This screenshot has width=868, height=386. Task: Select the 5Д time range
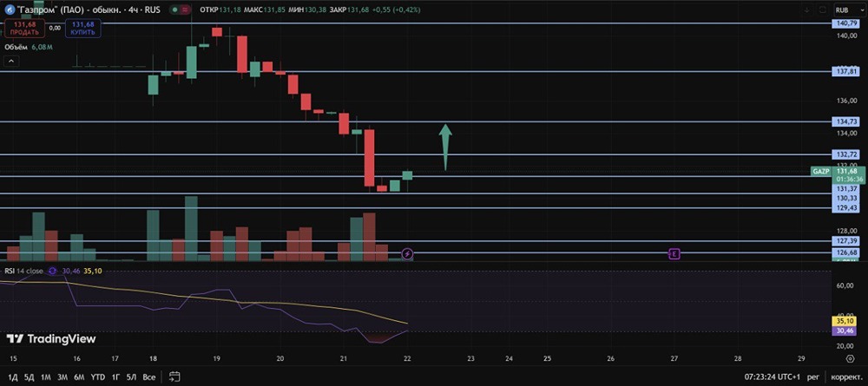click(30, 377)
